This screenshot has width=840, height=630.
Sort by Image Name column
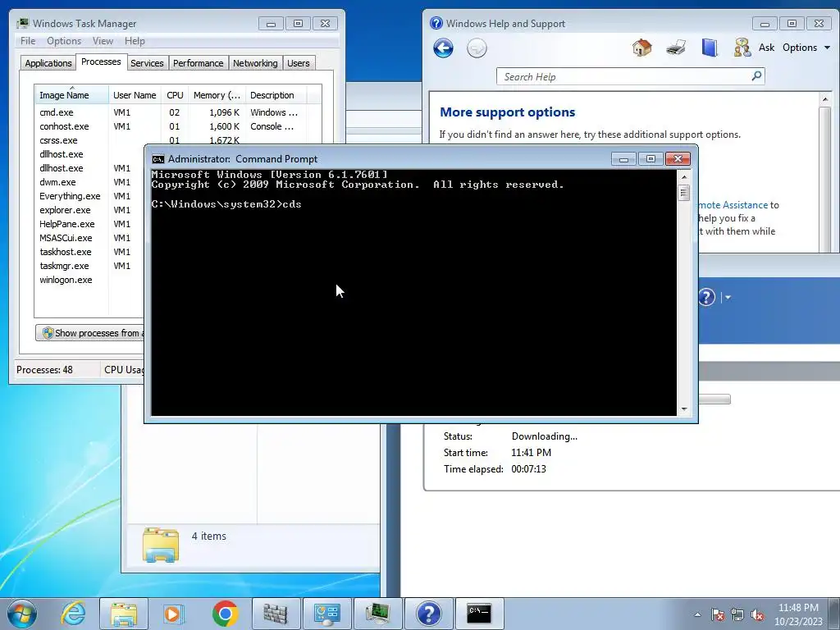71,95
